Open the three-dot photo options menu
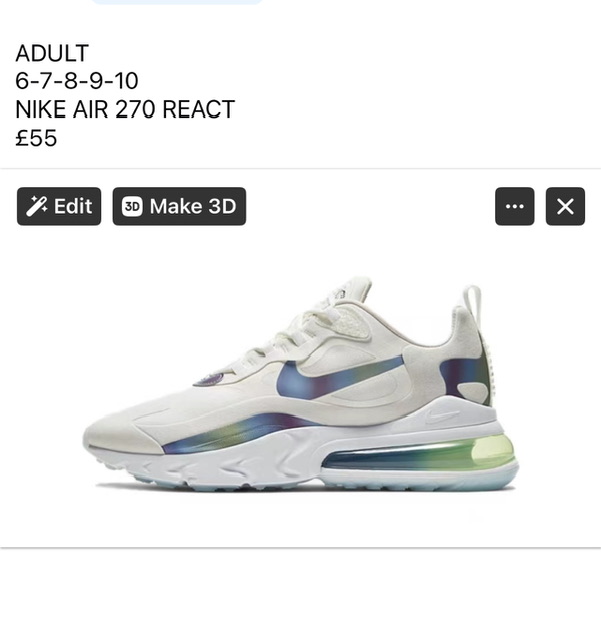Image resolution: width=601 pixels, height=640 pixels. (514, 206)
